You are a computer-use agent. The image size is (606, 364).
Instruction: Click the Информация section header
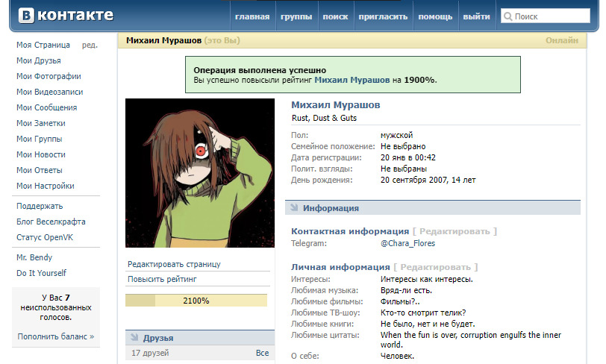[x=433, y=207]
